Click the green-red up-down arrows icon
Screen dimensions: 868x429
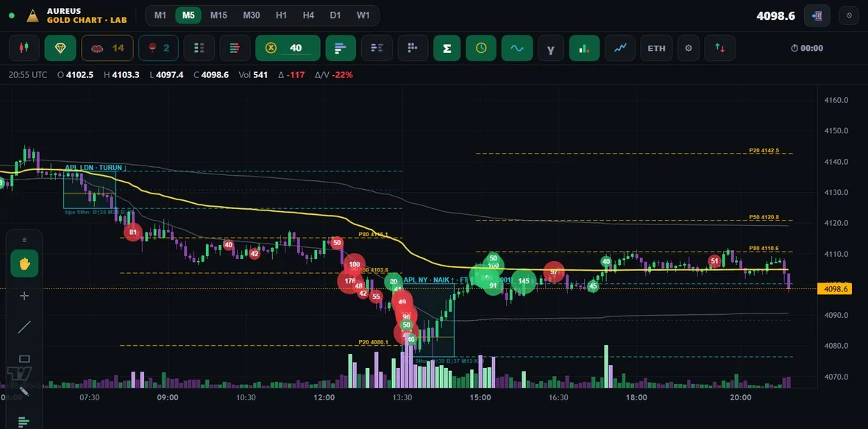719,48
